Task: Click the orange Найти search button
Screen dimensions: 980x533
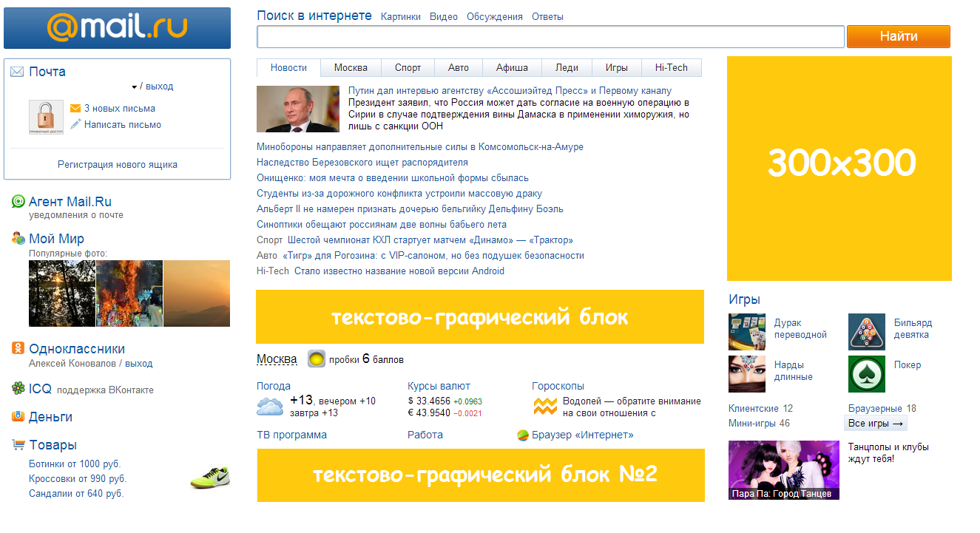Action: tap(899, 36)
